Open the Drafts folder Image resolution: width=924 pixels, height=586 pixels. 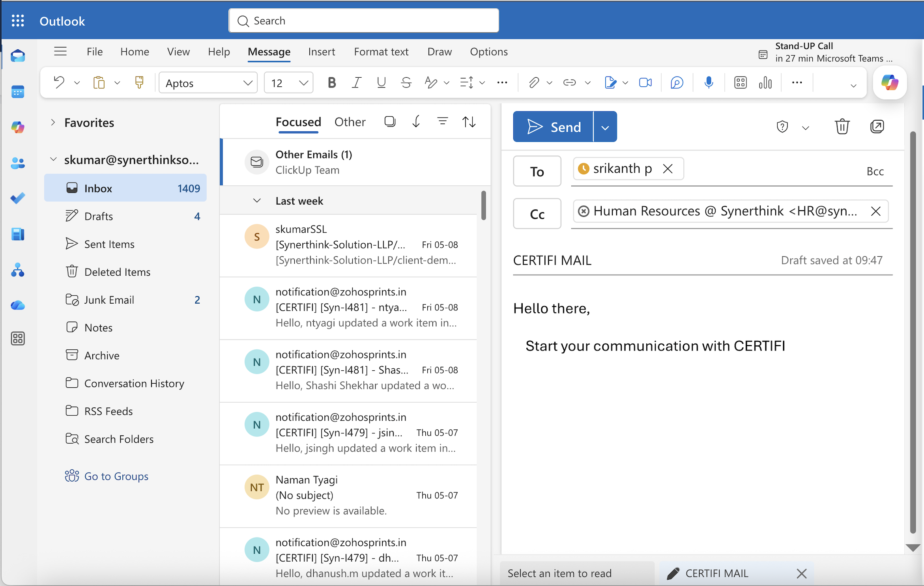[125, 216]
